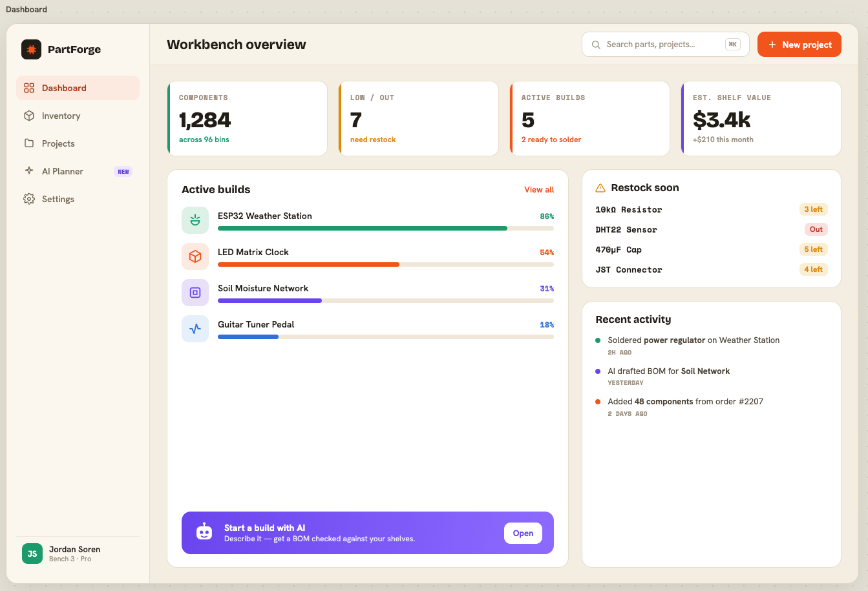868x591 pixels.
Task: Open Projects from the sidebar
Action: 78,143
